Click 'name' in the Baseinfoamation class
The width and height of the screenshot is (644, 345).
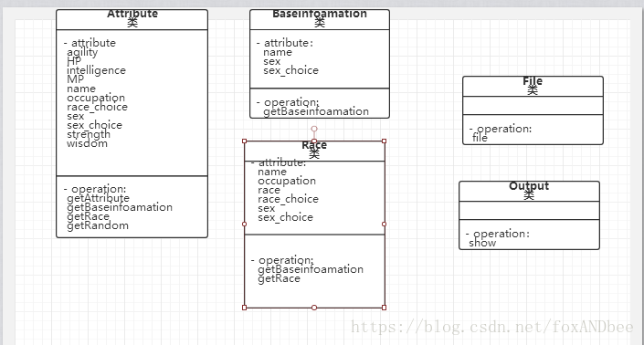tap(277, 53)
